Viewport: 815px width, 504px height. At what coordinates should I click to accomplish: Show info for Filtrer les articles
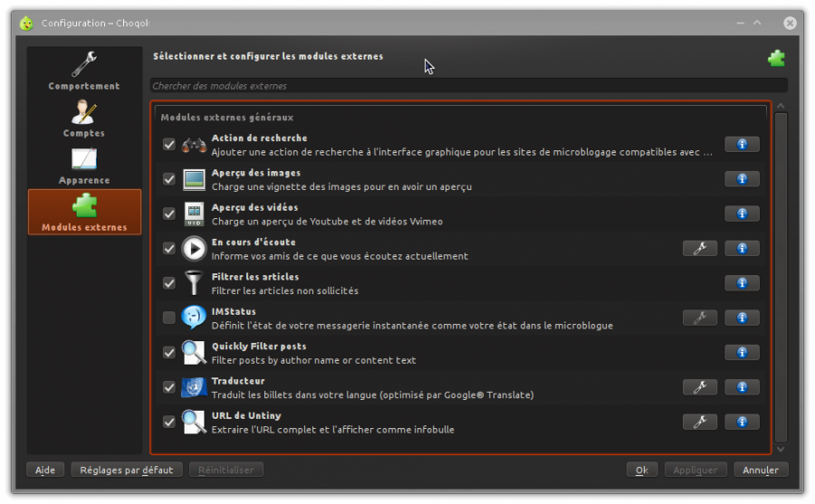point(743,283)
